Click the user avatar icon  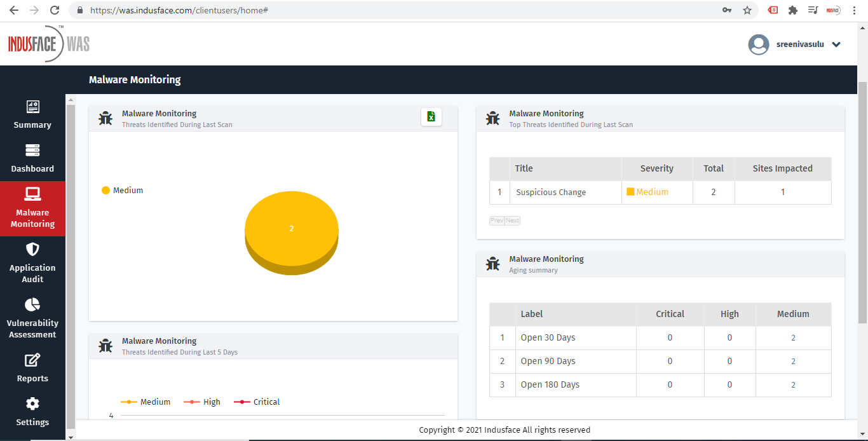[x=759, y=44]
